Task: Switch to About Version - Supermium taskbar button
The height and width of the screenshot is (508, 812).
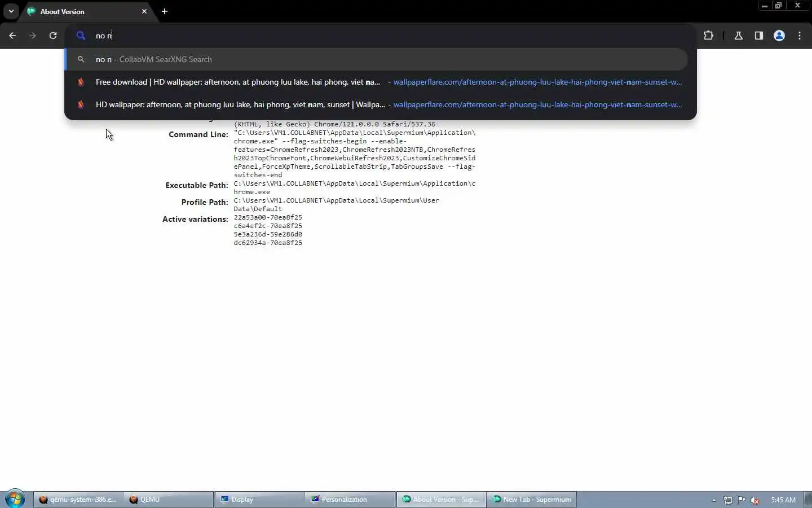Action: [x=441, y=500]
